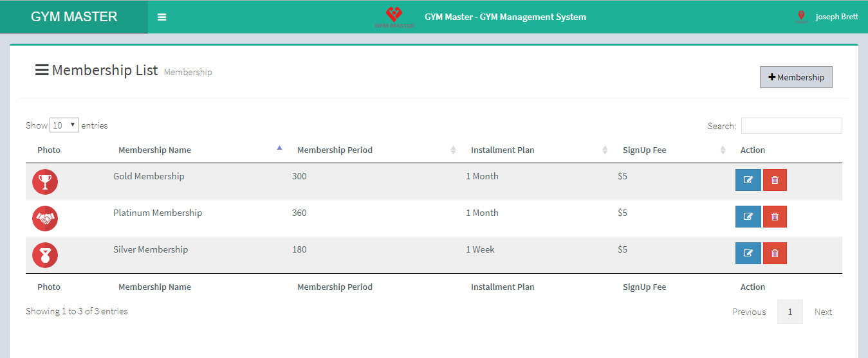This screenshot has width=868, height=358.
Task: Sort table by Installment Plan
Action: click(x=503, y=150)
